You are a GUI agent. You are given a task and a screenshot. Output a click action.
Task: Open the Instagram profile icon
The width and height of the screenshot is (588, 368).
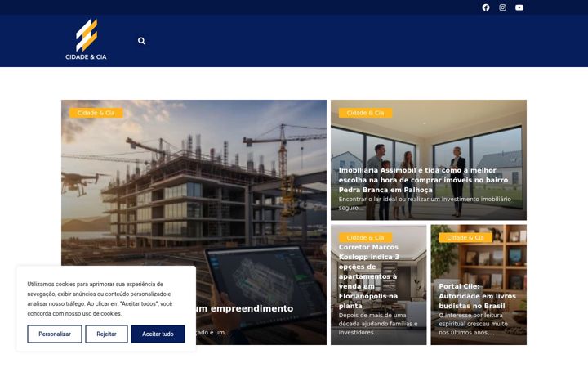coord(502,7)
